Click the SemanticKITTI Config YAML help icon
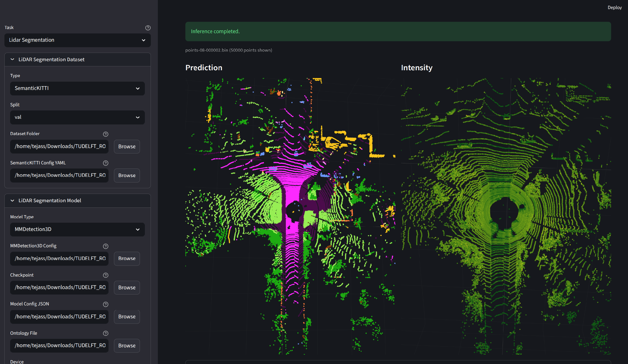 105,163
